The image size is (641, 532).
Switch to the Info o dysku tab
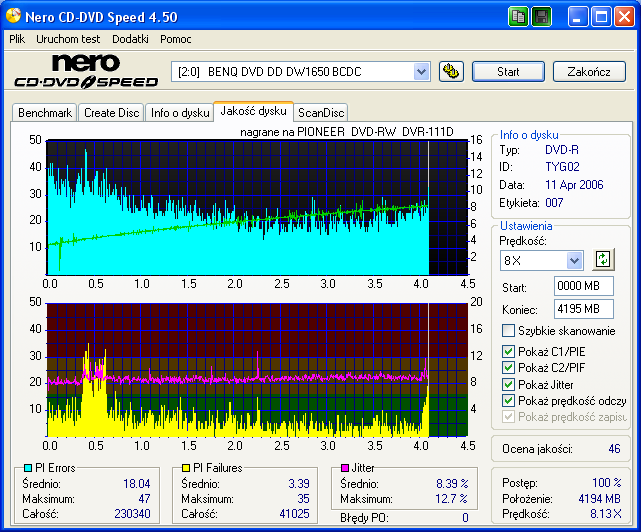(x=180, y=112)
